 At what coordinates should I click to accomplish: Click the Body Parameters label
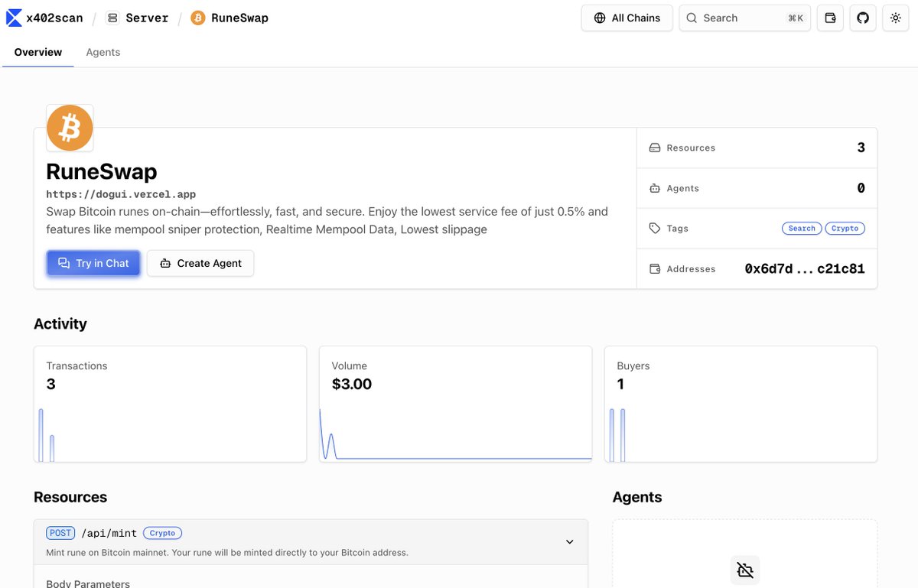(x=88, y=583)
